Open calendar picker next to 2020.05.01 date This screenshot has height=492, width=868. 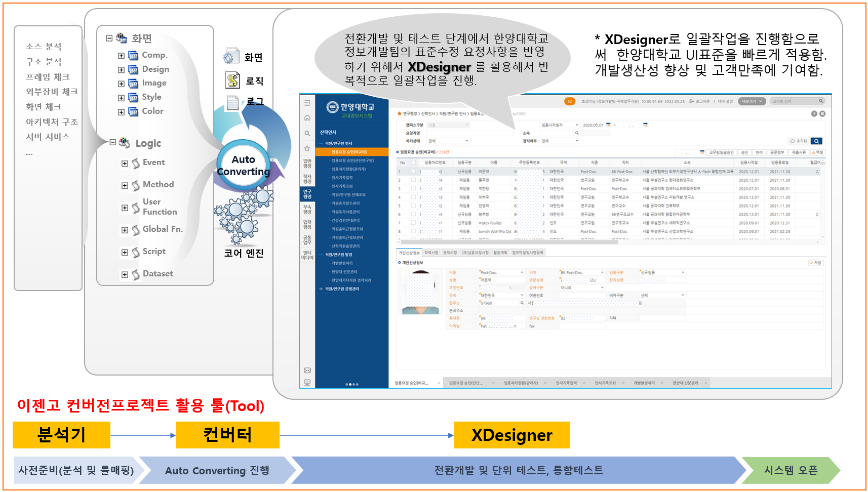(608, 125)
